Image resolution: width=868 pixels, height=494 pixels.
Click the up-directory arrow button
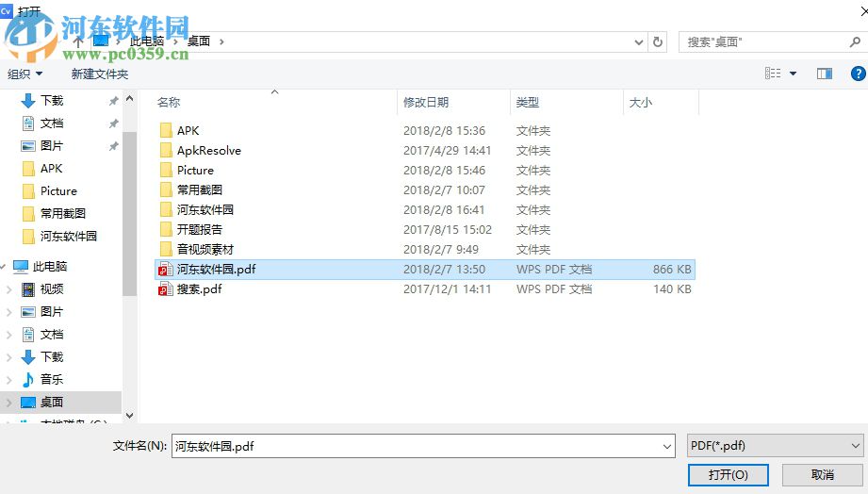(x=78, y=42)
